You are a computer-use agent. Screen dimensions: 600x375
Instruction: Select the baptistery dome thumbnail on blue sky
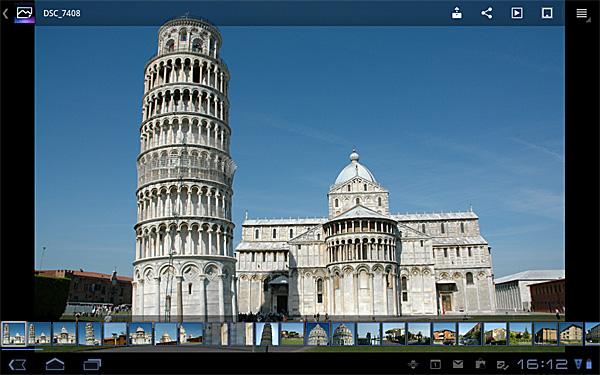[x=318, y=334]
